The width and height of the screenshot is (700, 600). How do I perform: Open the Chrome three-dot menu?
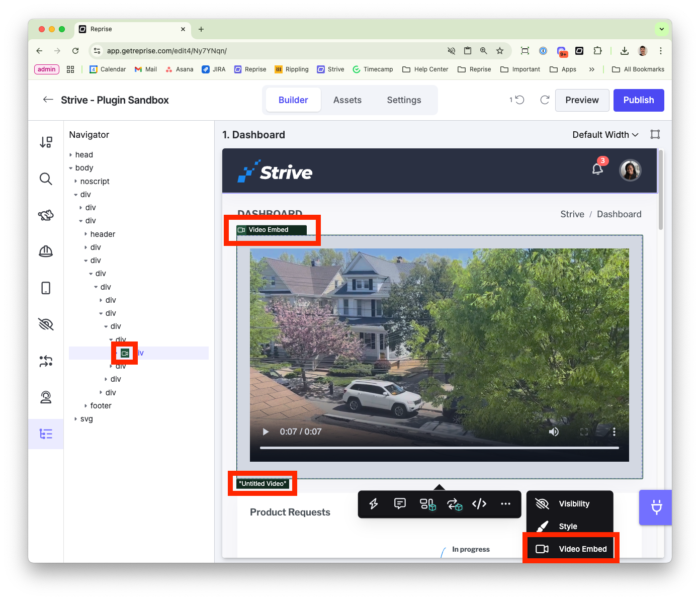[661, 51]
